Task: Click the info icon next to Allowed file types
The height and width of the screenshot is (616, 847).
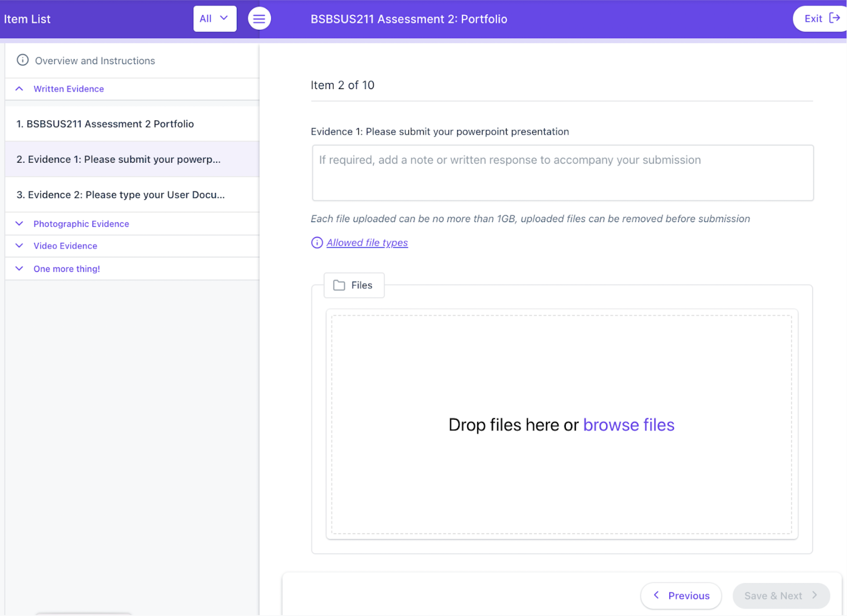Action: coord(317,243)
